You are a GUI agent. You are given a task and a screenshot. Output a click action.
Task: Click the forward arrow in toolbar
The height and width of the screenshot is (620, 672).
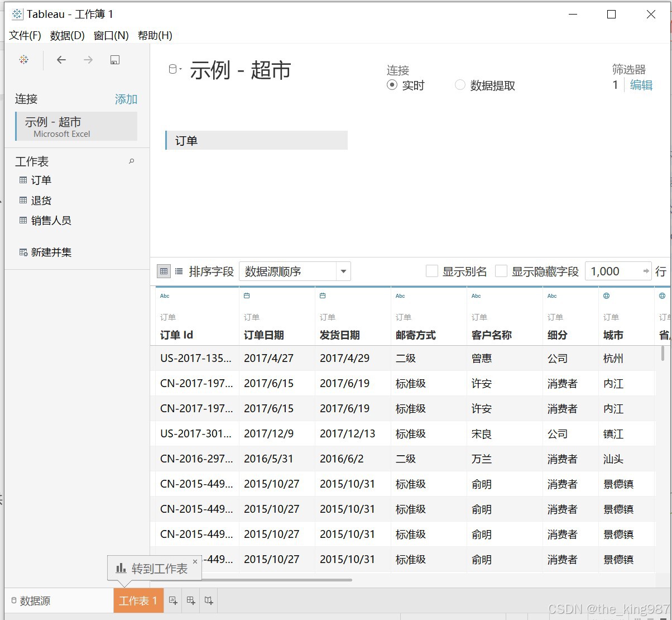[x=88, y=60]
